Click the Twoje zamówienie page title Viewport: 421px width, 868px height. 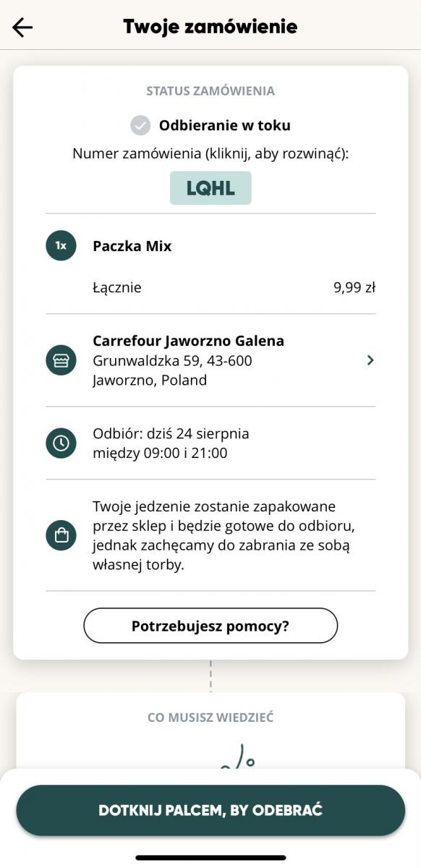tap(210, 27)
